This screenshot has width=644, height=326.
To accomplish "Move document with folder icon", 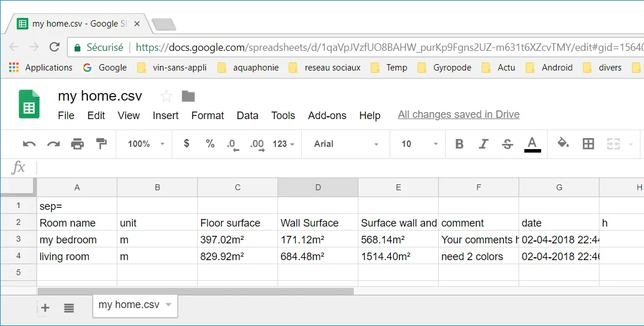I will [188, 96].
